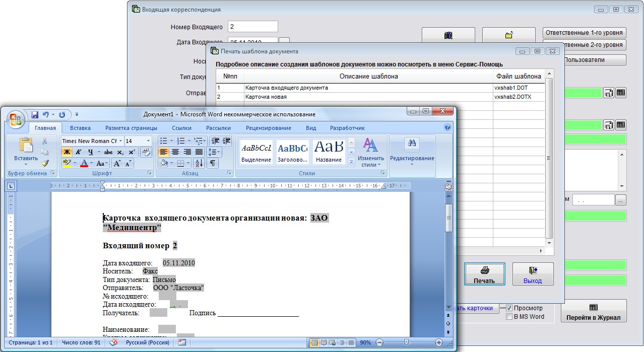
Task: Copy selection using the Copy icon
Action: pyautogui.click(x=45, y=152)
